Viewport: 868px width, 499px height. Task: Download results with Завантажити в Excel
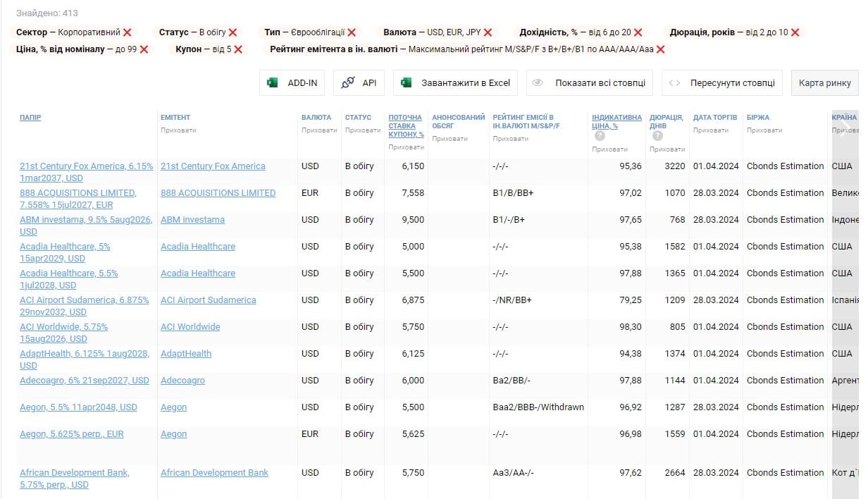(x=456, y=82)
